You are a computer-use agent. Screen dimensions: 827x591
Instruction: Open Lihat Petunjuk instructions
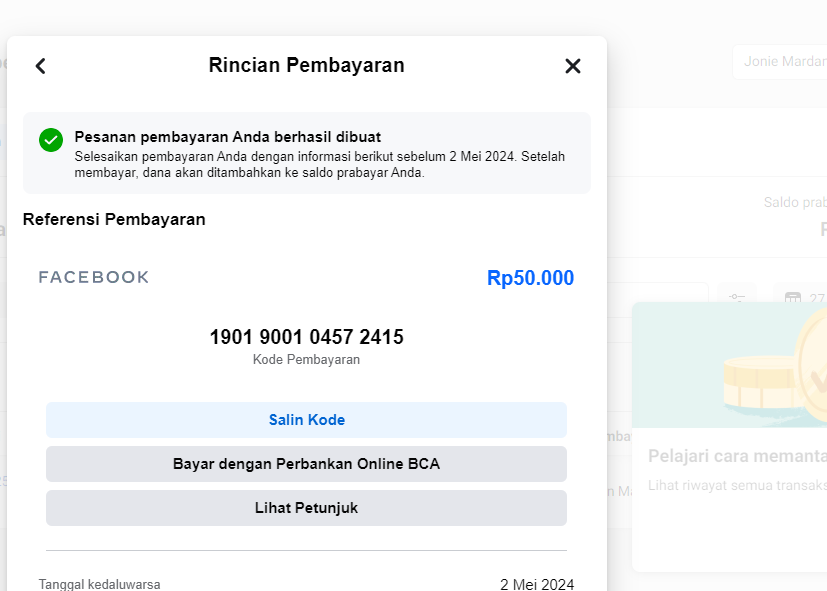306,508
